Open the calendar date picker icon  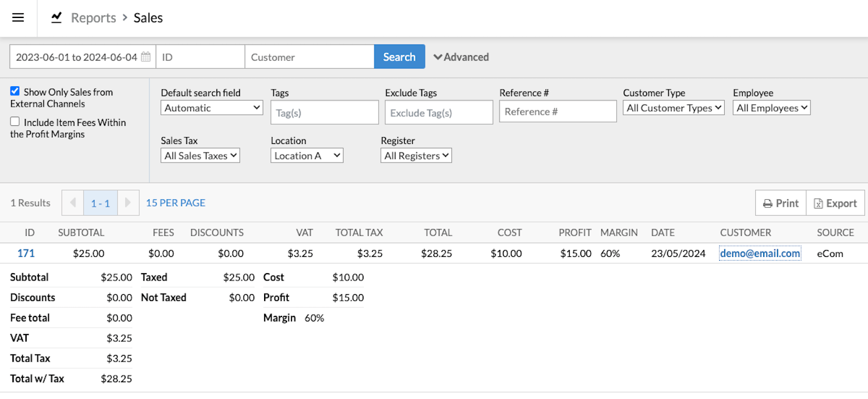(x=146, y=57)
